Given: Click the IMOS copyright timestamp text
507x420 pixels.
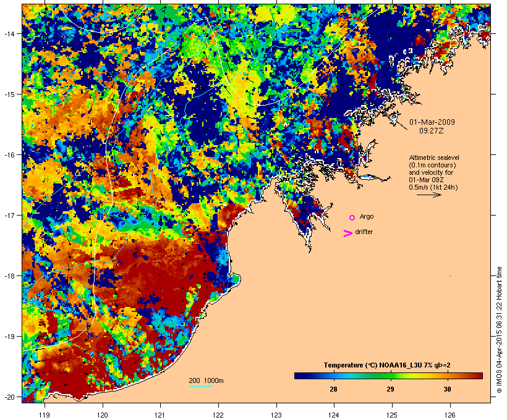Looking at the screenshot, I should click(x=499, y=330).
